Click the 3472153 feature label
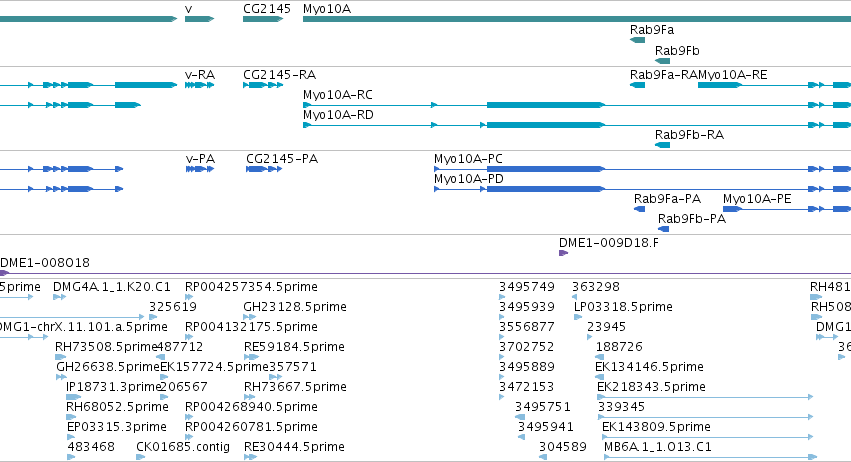This screenshot has height=462, width=851. 527,387
